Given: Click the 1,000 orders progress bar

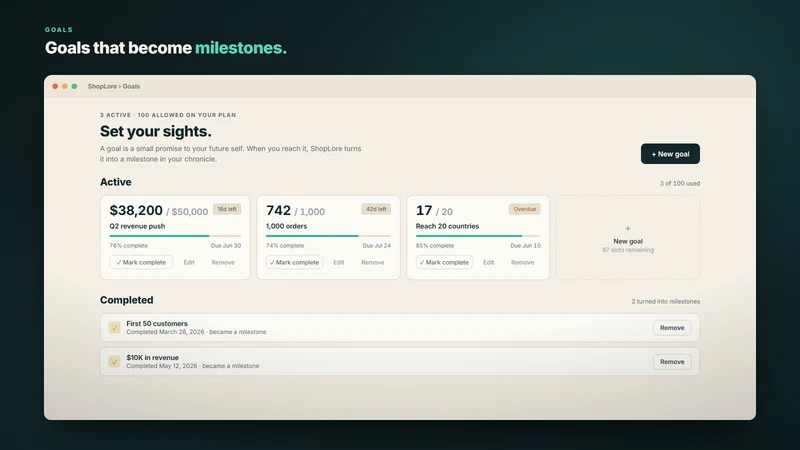Looking at the screenshot, I should pos(328,236).
